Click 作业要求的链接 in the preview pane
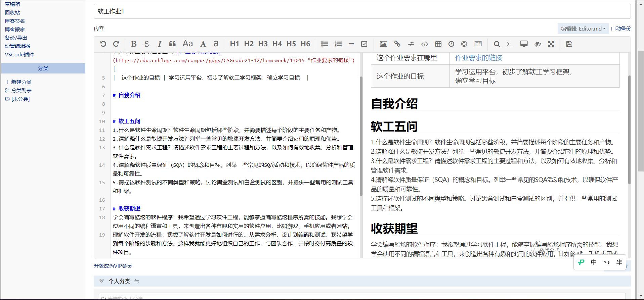The height and width of the screenshot is (300, 644). tap(478, 58)
